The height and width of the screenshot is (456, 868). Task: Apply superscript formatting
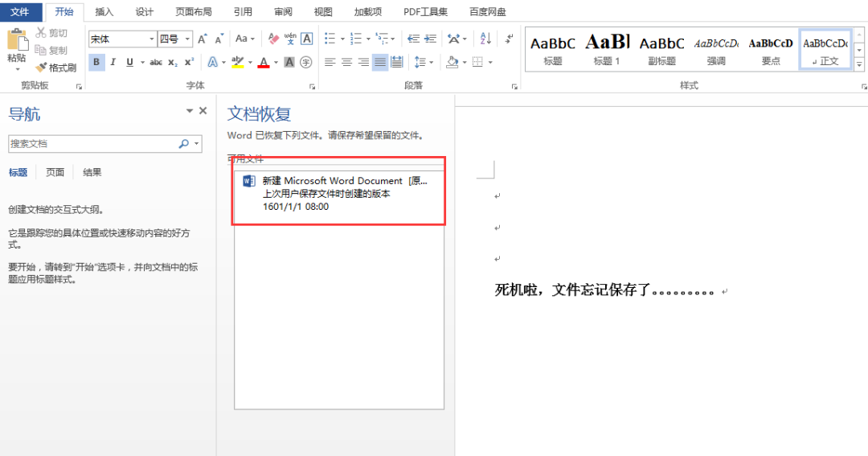[x=190, y=63]
